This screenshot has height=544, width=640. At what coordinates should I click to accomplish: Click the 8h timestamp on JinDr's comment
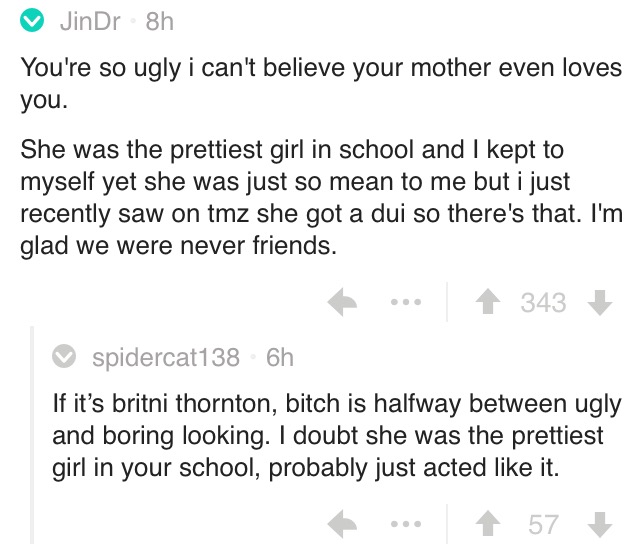(160, 22)
